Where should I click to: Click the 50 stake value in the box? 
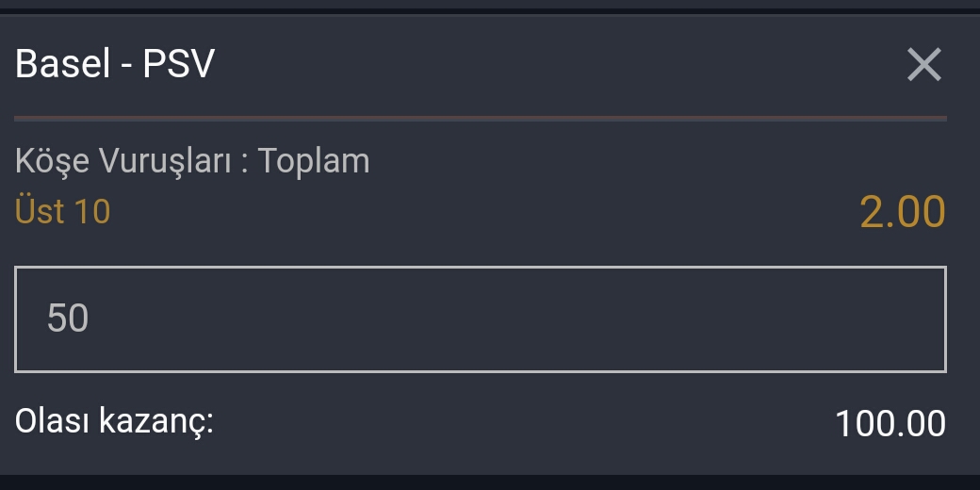point(68,318)
